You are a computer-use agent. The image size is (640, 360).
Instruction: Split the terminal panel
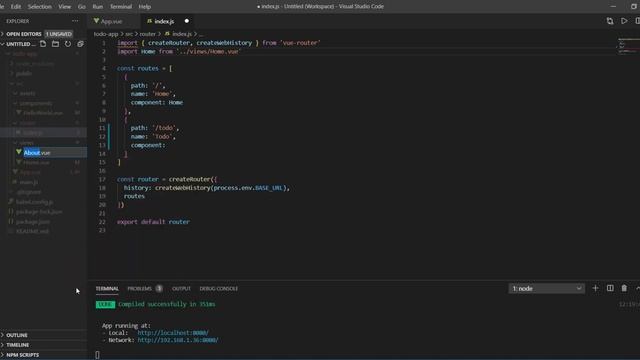tap(610, 288)
